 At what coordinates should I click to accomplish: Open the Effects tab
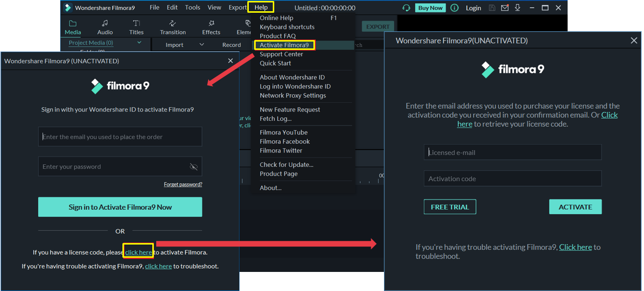coord(211,27)
